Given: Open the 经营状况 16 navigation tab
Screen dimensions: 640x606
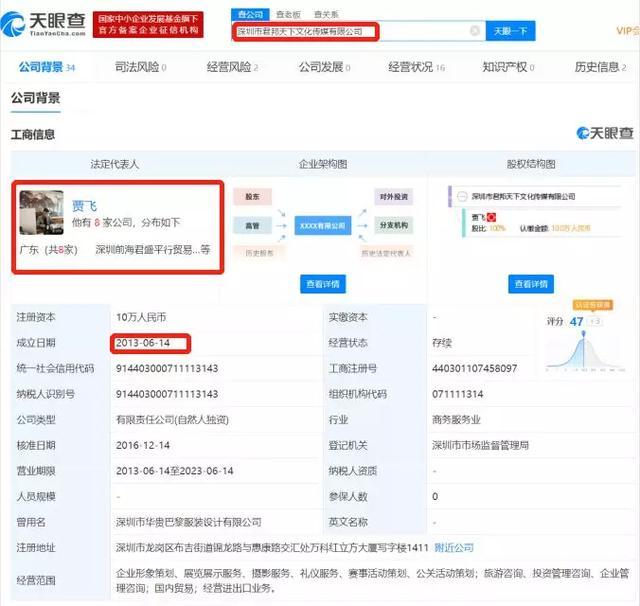Looking at the screenshot, I should tap(416, 67).
